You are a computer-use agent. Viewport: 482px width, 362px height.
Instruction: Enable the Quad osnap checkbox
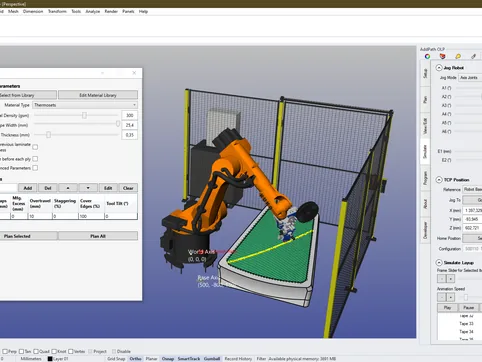point(36,351)
